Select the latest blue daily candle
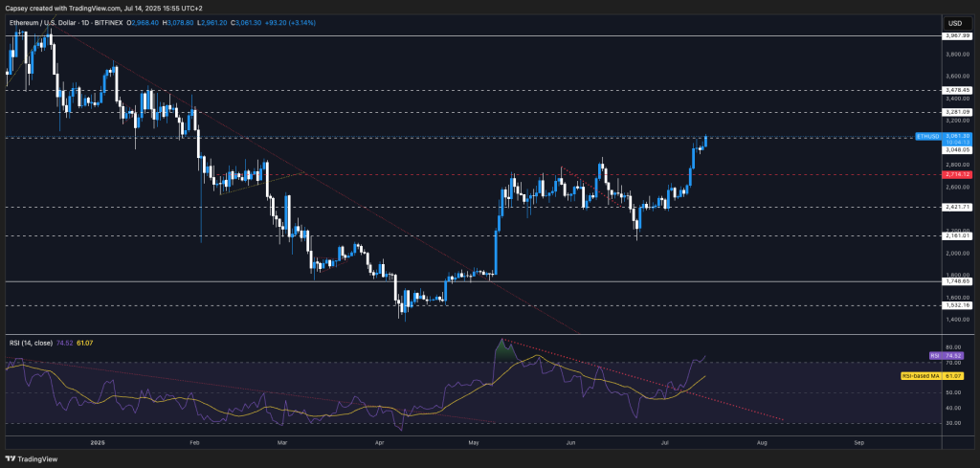Viewport: 980px width, 468px height. 705,142
